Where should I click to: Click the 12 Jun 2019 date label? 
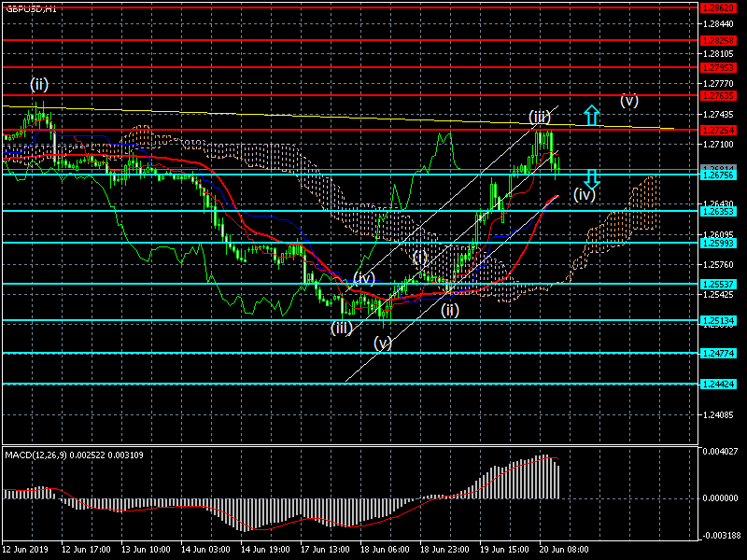(25, 549)
